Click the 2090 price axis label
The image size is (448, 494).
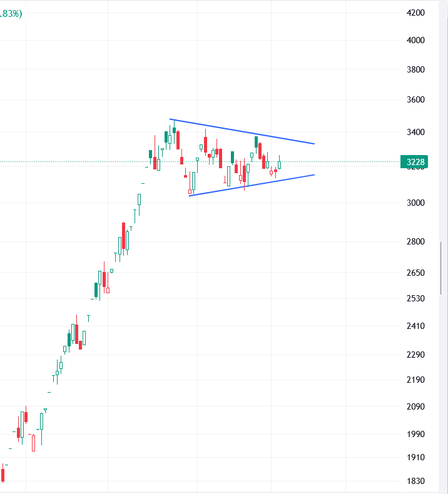pos(415,406)
